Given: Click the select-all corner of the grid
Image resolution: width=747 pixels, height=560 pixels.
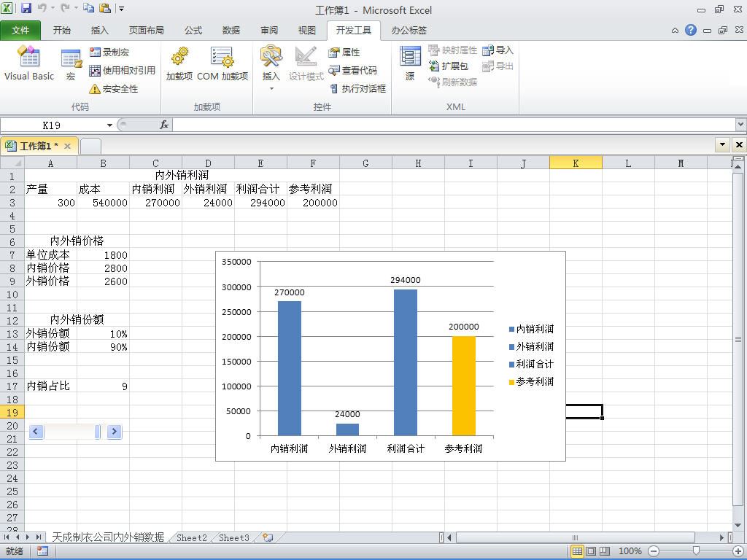Looking at the screenshot, I should coord(12,163).
